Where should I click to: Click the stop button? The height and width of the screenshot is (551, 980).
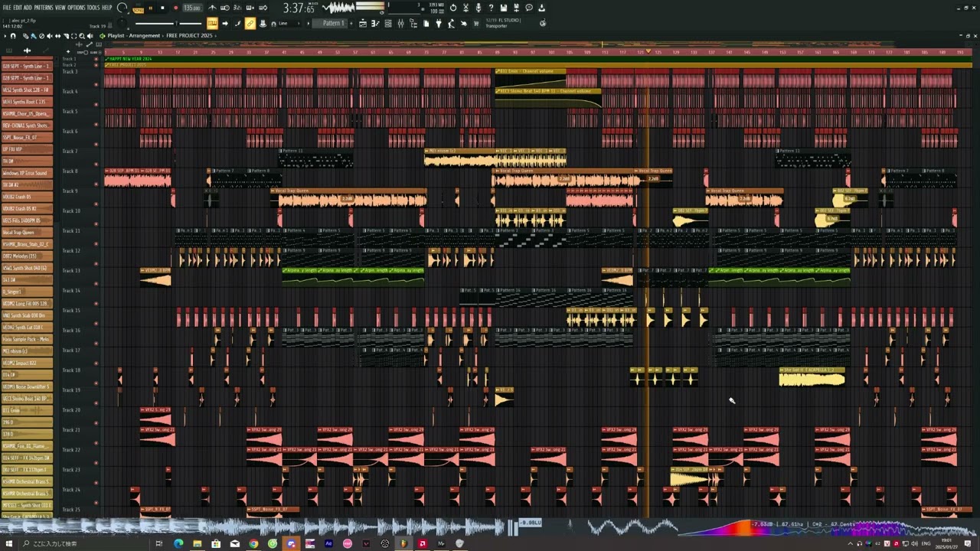pyautogui.click(x=162, y=8)
